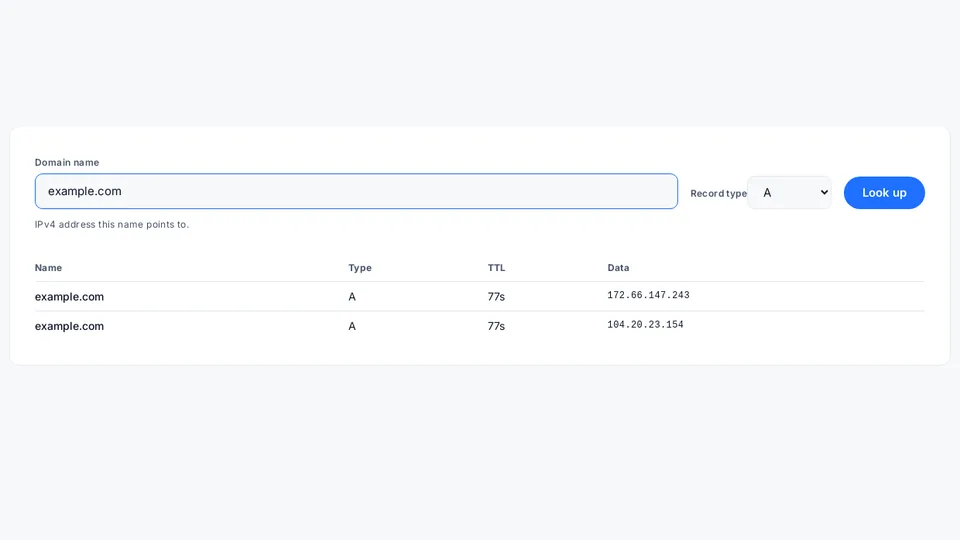Click the 77s TTL in 104.20.23.154 row
Image resolution: width=960 pixels, height=540 pixels.
(x=497, y=326)
